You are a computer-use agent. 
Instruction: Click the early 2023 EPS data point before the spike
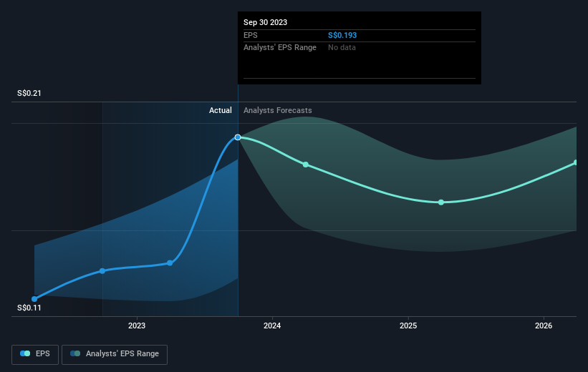click(170, 263)
